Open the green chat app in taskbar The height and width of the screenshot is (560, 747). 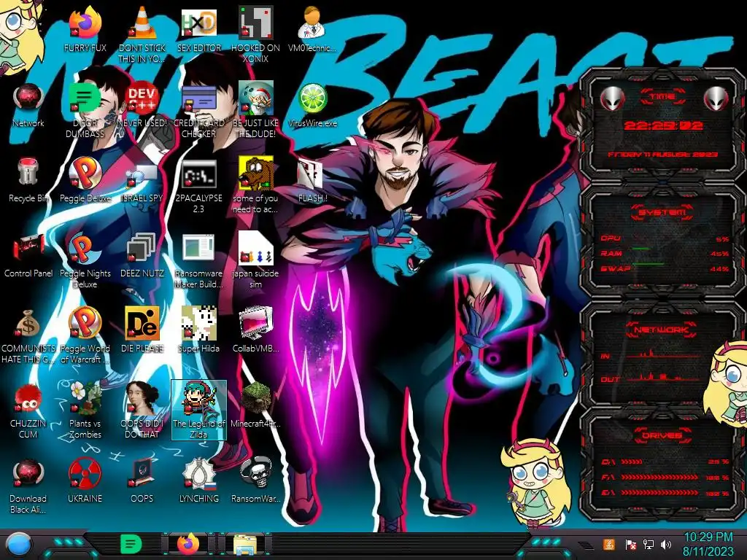point(131,544)
